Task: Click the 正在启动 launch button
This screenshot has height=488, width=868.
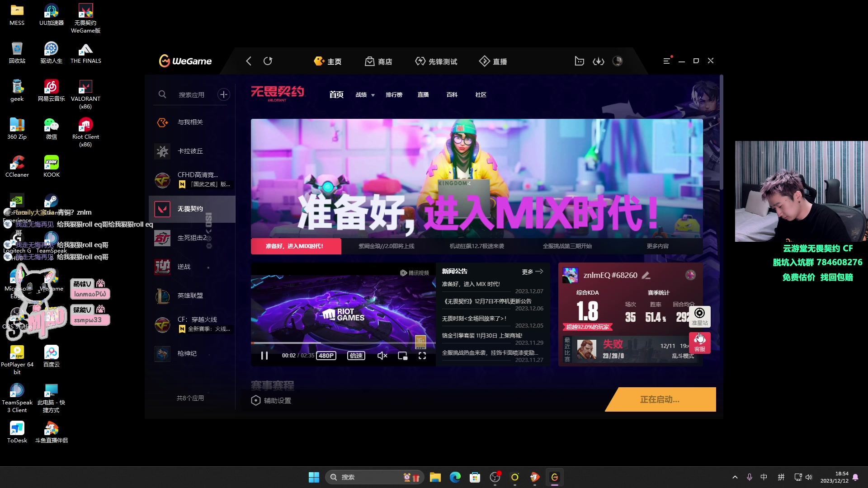Action: tap(660, 399)
